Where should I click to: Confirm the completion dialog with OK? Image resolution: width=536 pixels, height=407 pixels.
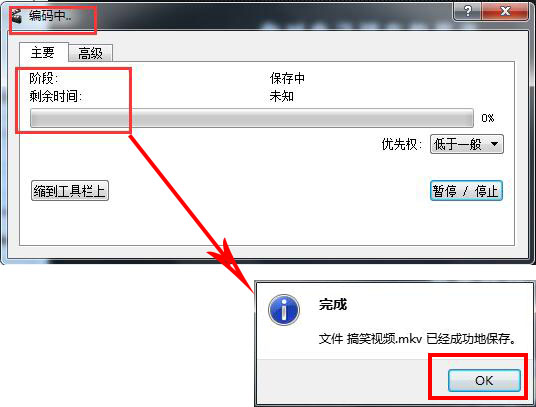[x=484, y=380]
